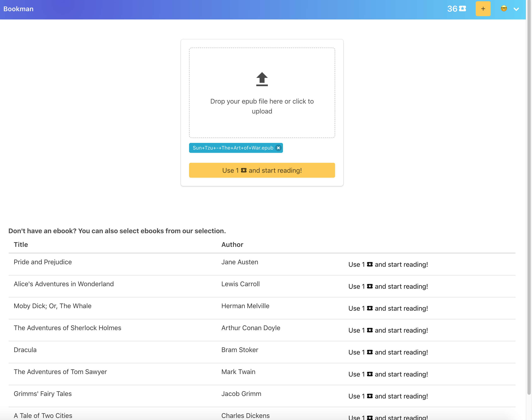This screenshot has width=532, height=420.
Task: Start reading Alice's Adventures in Wonderland
Action: click(x=388, y=286)
